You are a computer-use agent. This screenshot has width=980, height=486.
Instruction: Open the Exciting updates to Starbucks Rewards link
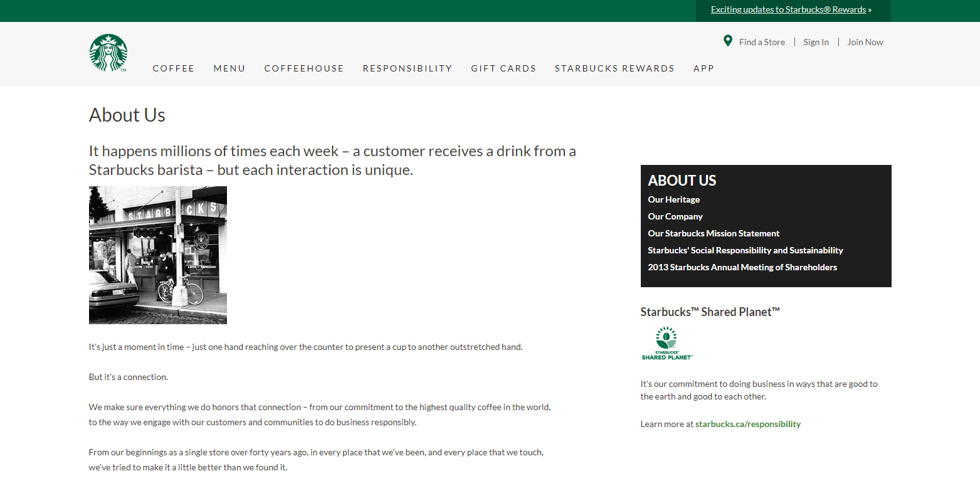(788, 9)
